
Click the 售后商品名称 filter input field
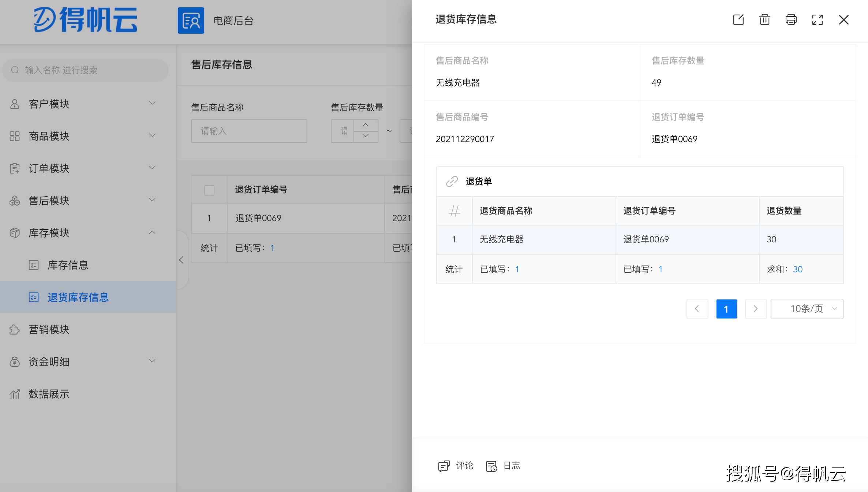point(249,131)
